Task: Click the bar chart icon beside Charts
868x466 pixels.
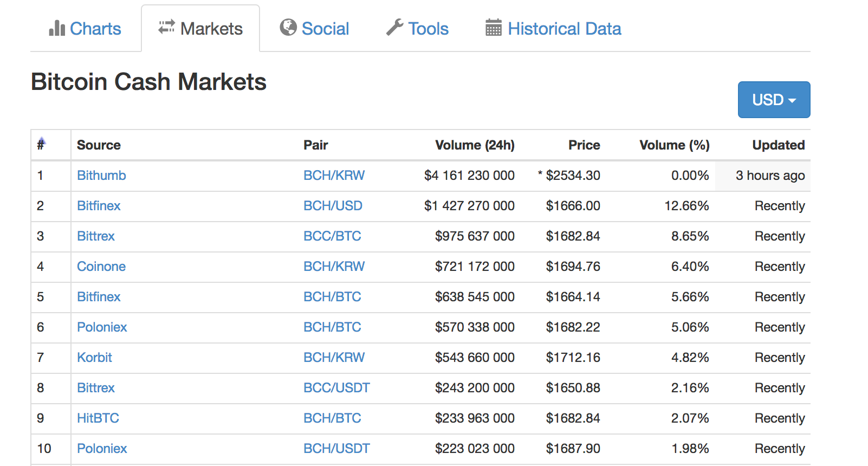Action: (57, 28)
